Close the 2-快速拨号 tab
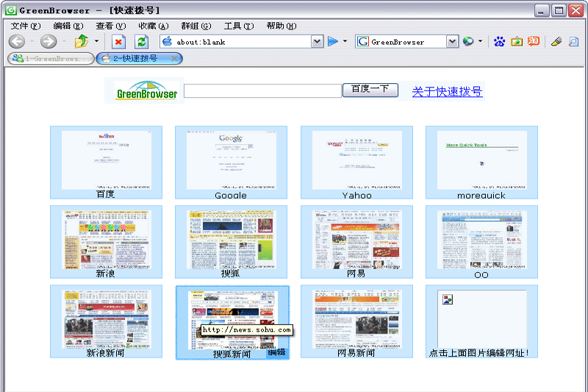Image resolution: width=588 pixels, height=392 pixels. point(175,58)
